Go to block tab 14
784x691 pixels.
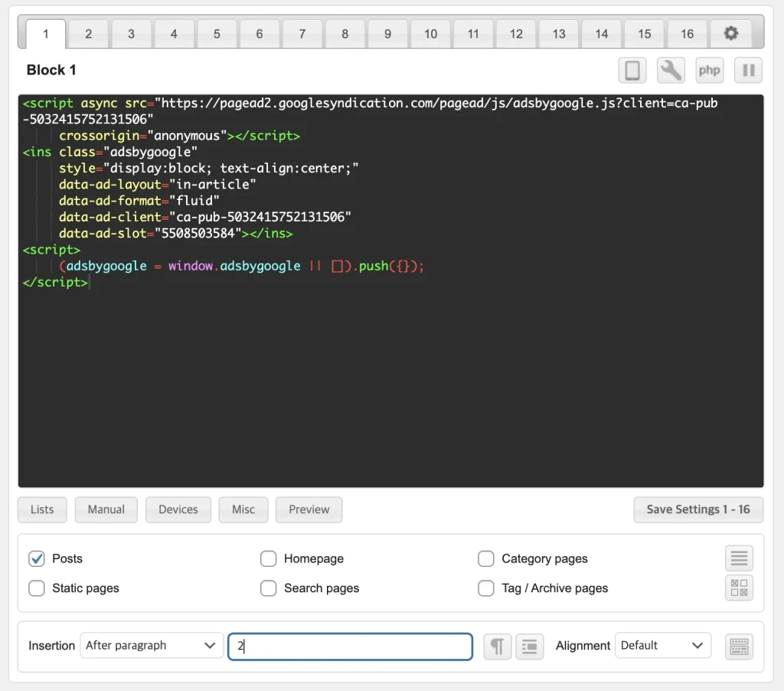coord(602,34)
